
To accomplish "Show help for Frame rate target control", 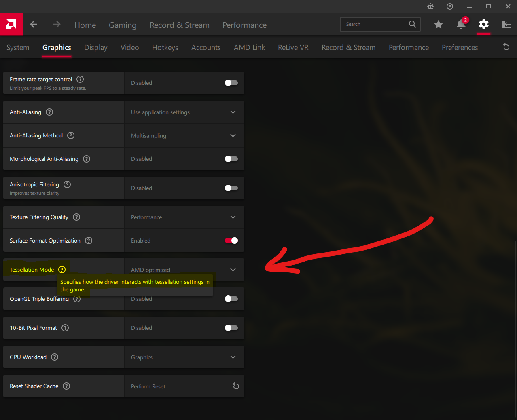I will [x=80, y=79].
